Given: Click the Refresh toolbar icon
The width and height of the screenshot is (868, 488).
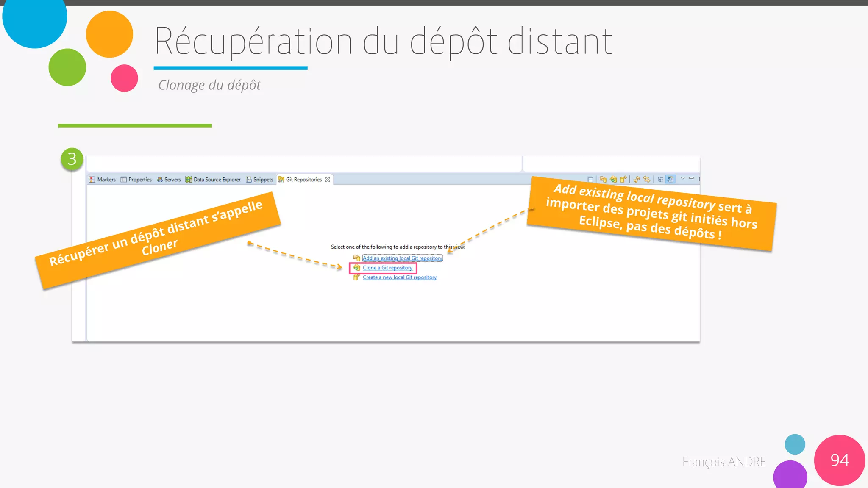Looking at the screenshot, I should coord(637,179).
